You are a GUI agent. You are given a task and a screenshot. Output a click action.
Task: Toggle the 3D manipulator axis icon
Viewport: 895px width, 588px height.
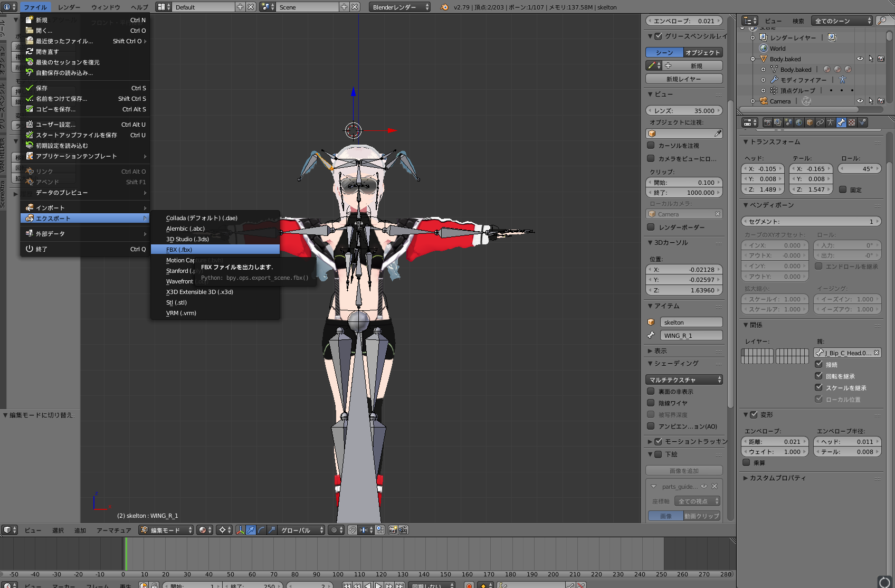(240, 530)
